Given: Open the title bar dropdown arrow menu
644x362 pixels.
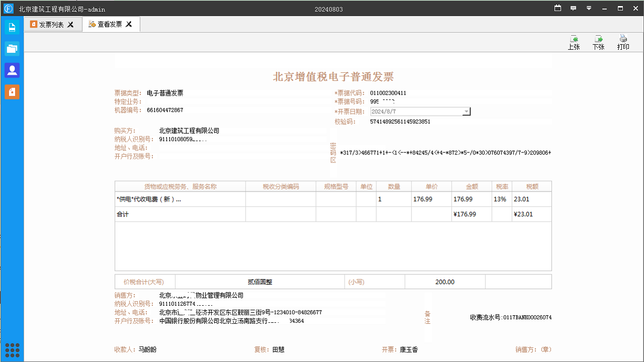Looking at the screenshot, I should pyautogui.click(x=589, y=8).
